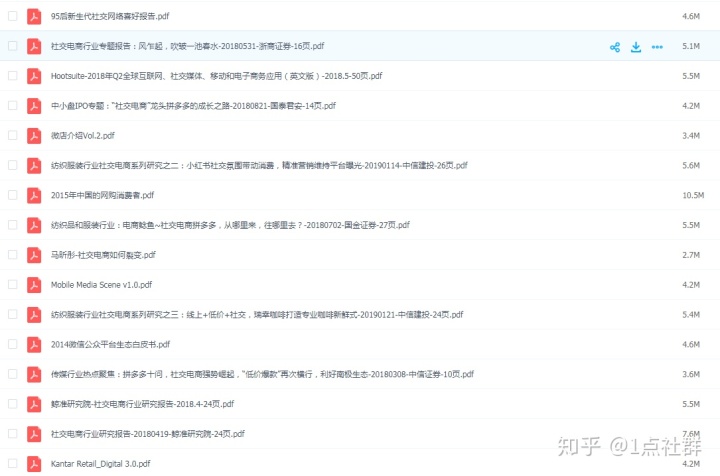
Task: Click PDF icon of 2015年中国的网购消费者.pdf
Action: click(x=34, y=195)
